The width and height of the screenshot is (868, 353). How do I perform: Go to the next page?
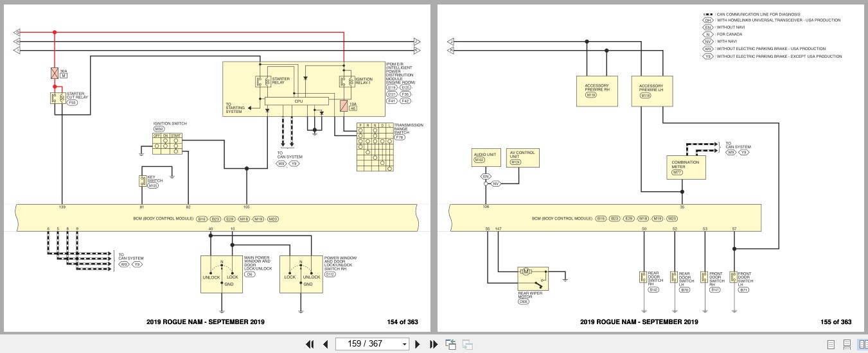pos(418,344)
